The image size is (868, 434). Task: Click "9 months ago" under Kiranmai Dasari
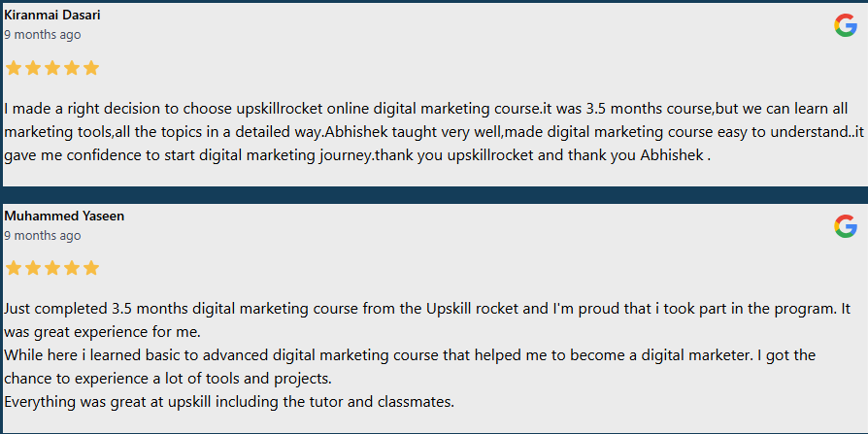pos(43,35)
